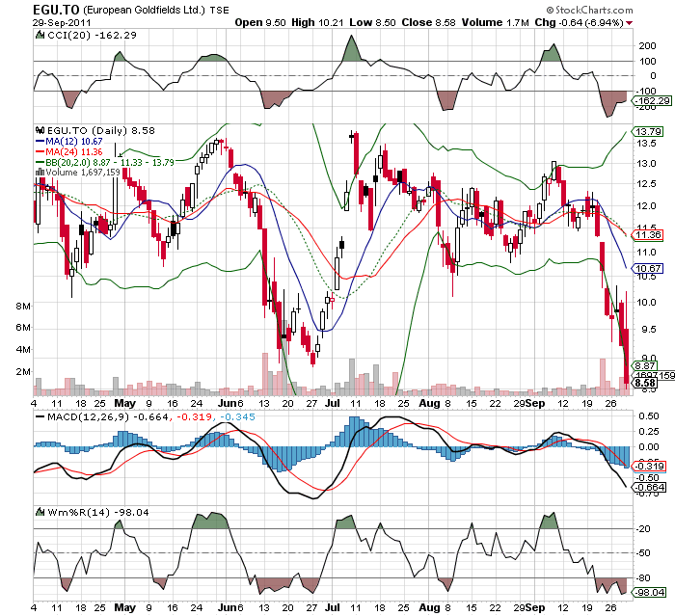Click the Close 8.58 value in header
This screenshot has height=616, width=675.
(x=428, y=22)
